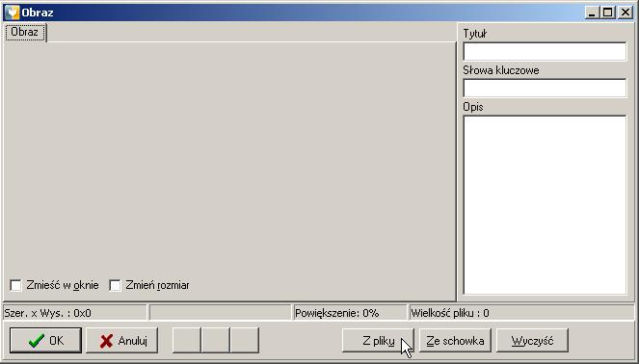The height and width of the screenshot is (364, 639).
Task: Close the Obraz window
Action: pyautogui.click(x=626, y=13)
